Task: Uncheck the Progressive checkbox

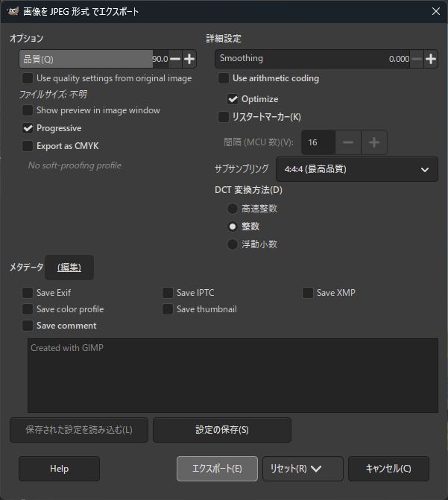Action: tap(28, 128)
